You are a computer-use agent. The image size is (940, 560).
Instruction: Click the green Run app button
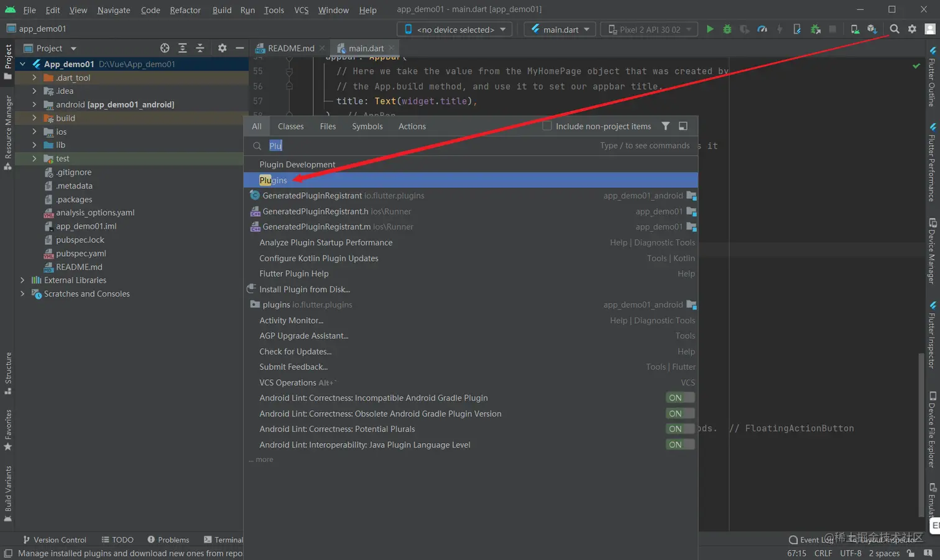click(x=709, y=29)
